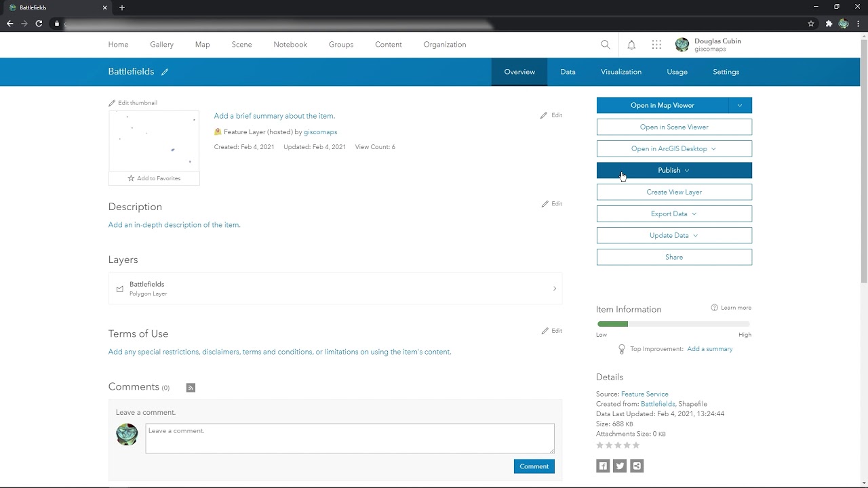Click Add an in-depth description link
The width and height of the screenshot is (868, 488).
point(174,225)
